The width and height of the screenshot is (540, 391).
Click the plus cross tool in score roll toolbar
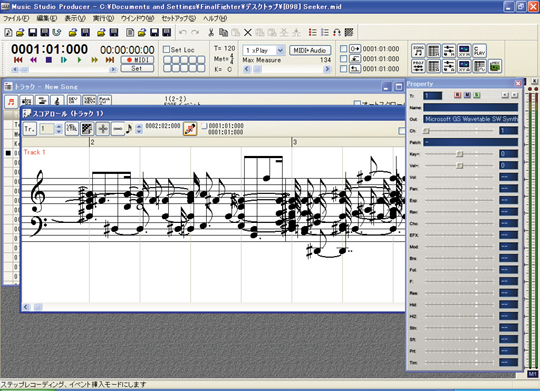pyautogui.click(x=103, y=129)
